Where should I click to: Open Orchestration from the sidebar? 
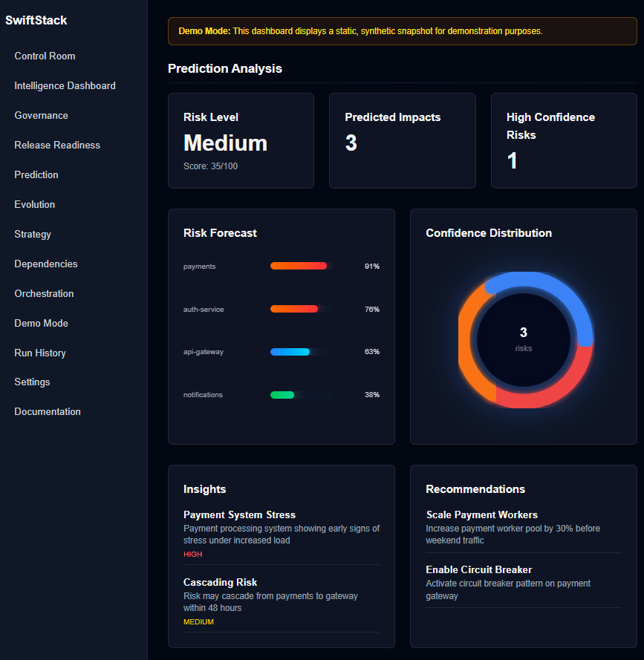click(43, 293)
